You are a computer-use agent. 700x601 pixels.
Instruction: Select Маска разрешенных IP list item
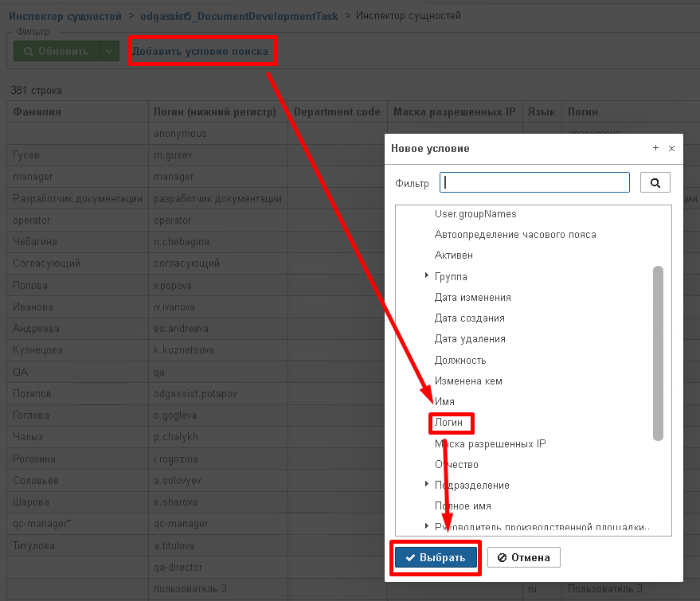pos(491,443)
